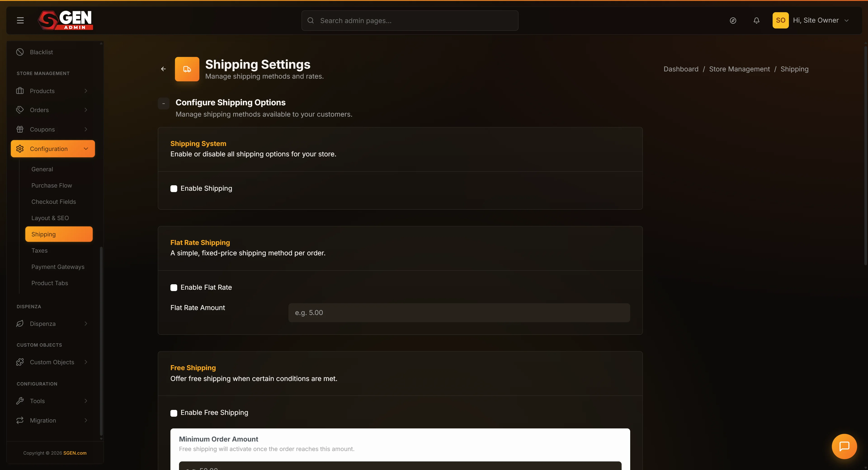Tick the Enable Flat Rate checkbox

174,288
